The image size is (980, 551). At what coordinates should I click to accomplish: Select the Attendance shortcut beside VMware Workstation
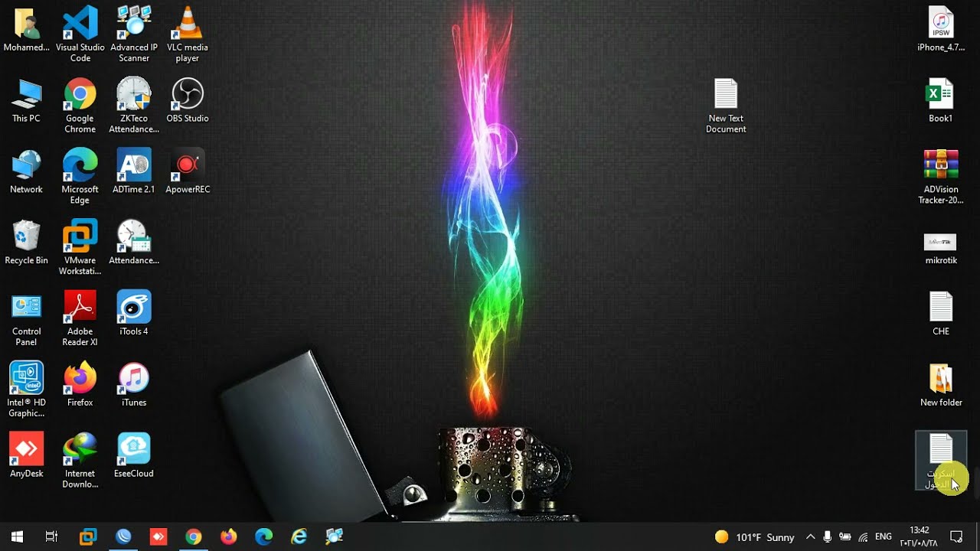(134, 243)
